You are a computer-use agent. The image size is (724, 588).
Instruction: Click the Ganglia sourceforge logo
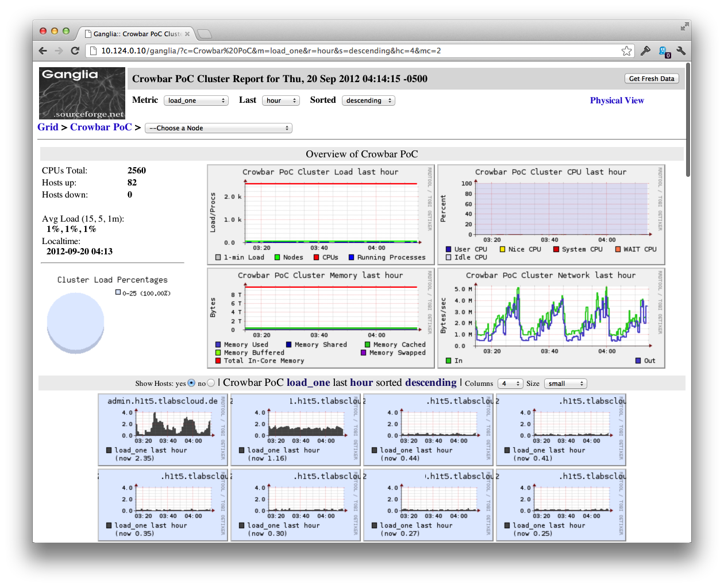tap(82, 93)
